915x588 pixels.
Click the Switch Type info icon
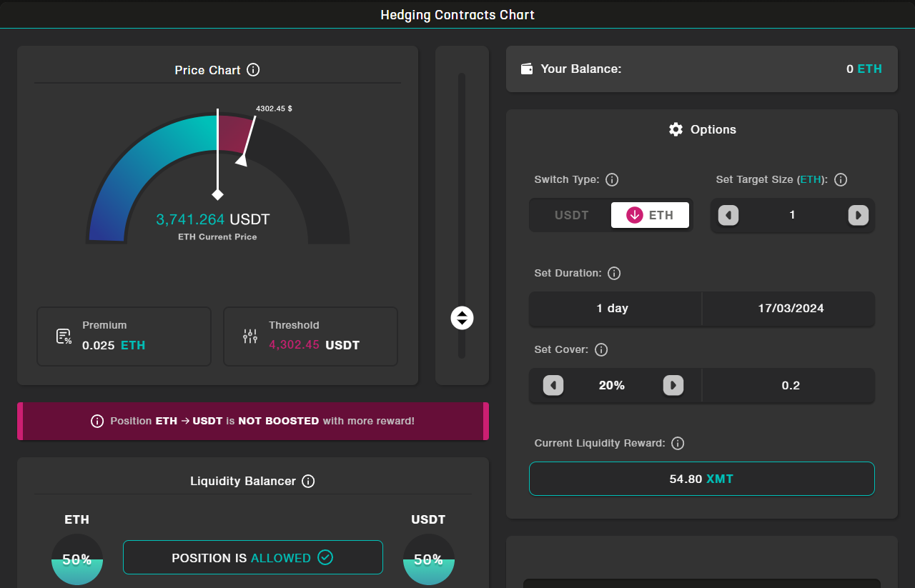point(612,180)
